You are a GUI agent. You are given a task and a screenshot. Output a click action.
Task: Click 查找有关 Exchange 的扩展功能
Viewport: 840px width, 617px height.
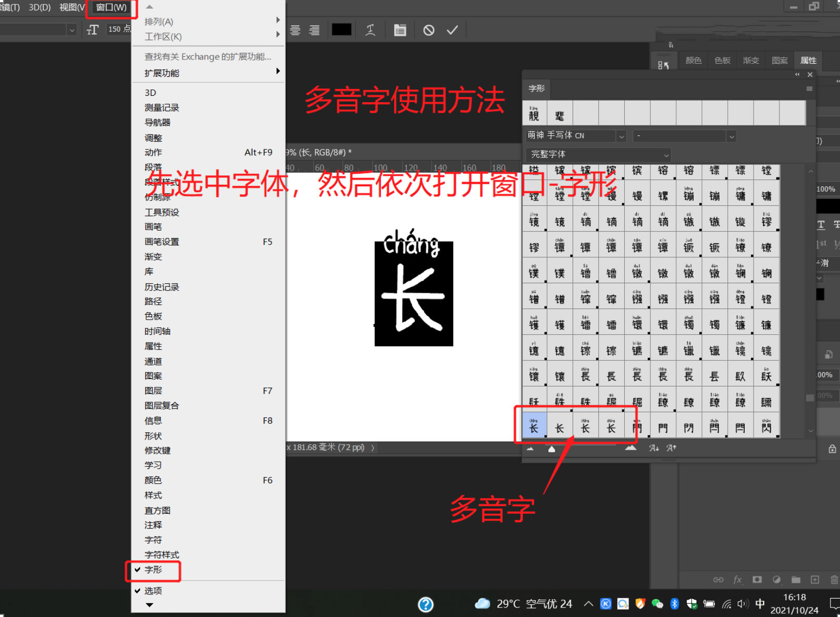208,56
